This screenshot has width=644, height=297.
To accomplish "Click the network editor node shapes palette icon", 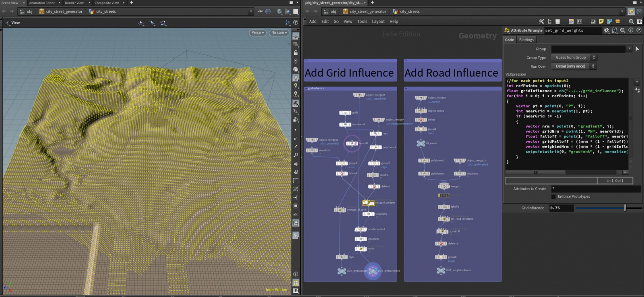I will (580, 21).
